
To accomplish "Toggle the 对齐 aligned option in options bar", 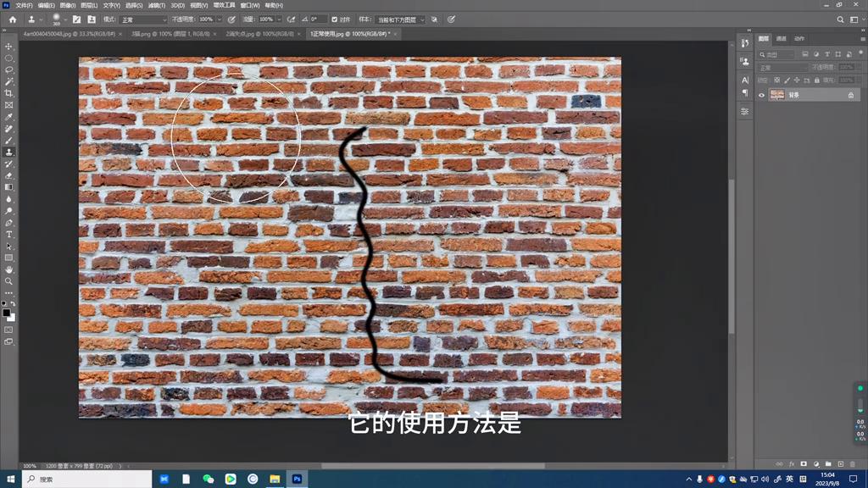I will click(x=336, y=19).
